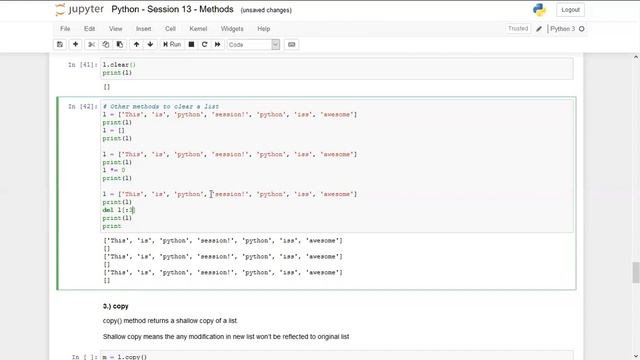Copy selected cells icon
640x360 pixels.
pyautogui.click(x=106, y=44)
